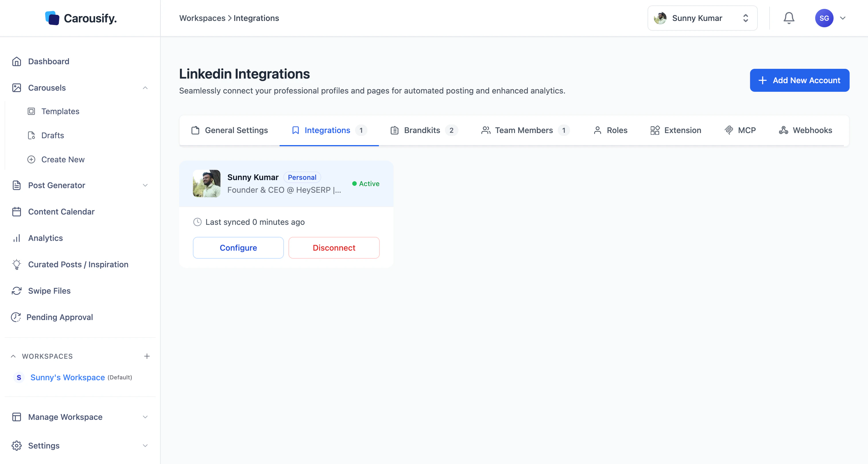Open Templates in the sidebar
The width and height of the screenshot is (868, 464).
point(60,111)
